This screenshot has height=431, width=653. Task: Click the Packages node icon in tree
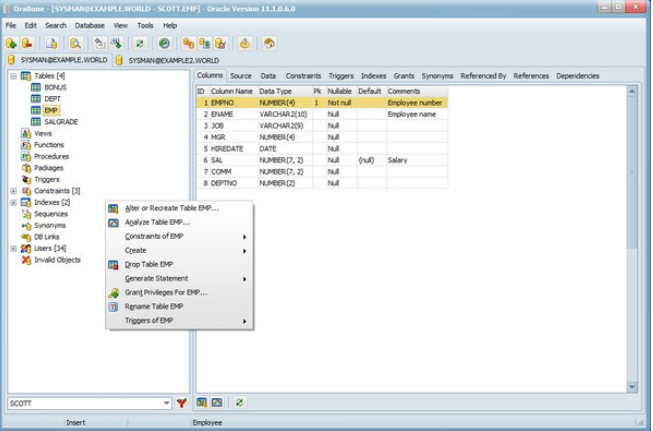pyautogui.click(x=26, y=168)
